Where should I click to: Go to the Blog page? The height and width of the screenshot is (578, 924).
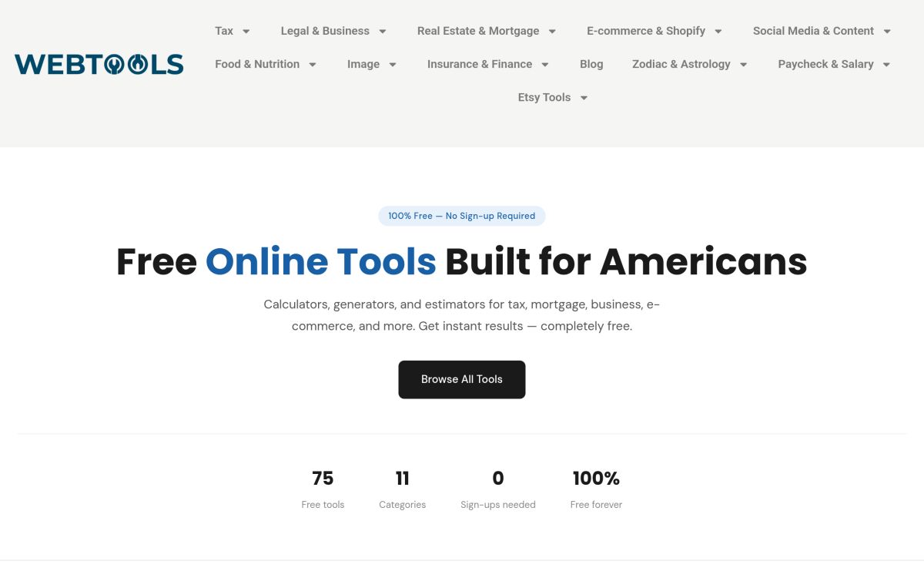591,64
